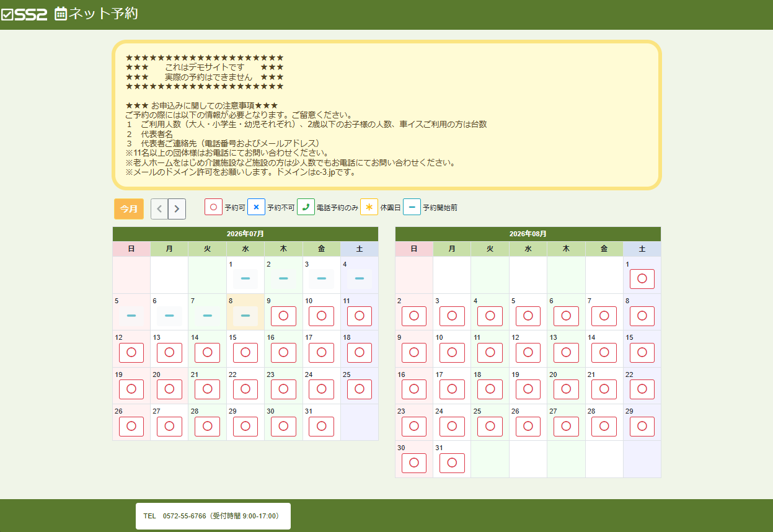
Task: Select available circle for August 13
Action: (566, 352)
